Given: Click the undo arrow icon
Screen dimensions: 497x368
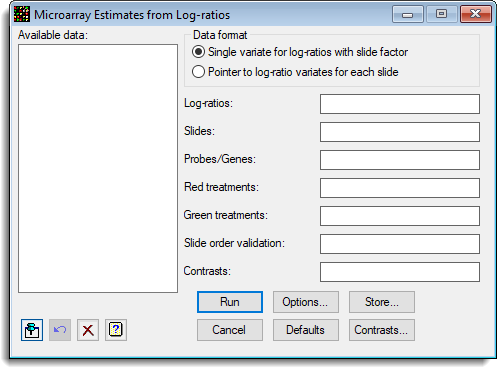Looking at the screenshot, I should tap(60, 330).
